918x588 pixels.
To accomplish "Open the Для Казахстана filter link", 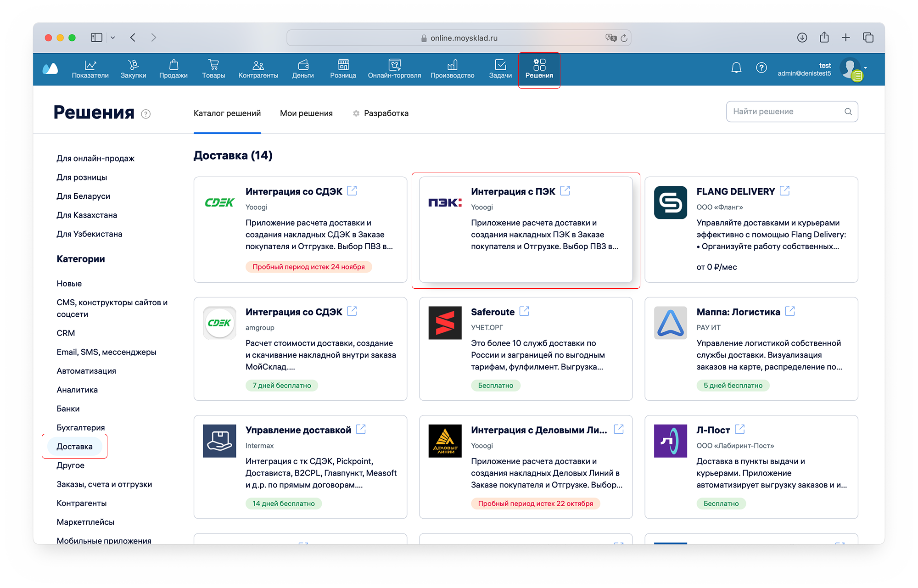I will coord(87,215).
